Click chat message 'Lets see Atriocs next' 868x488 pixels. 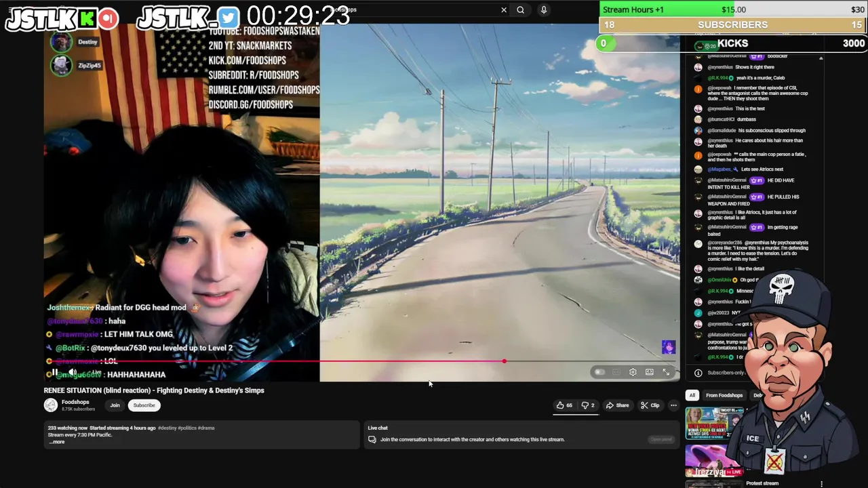[762, 169]
